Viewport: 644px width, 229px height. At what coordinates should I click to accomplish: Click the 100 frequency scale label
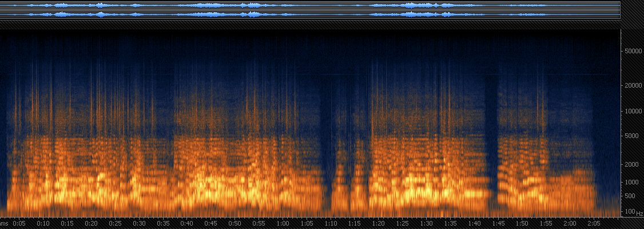click(x=631, y=211)
